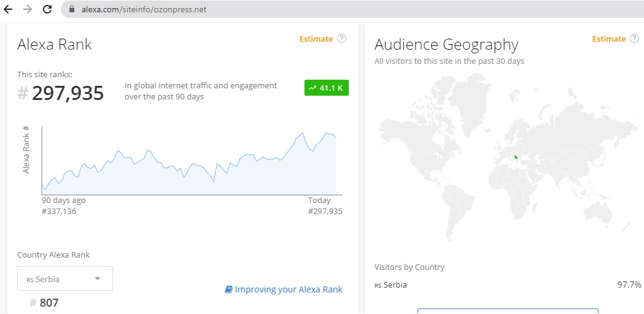Click the help icon beside Audience Geography Estimate
Viewport: 644px width, 314px height.
(634, 39)
